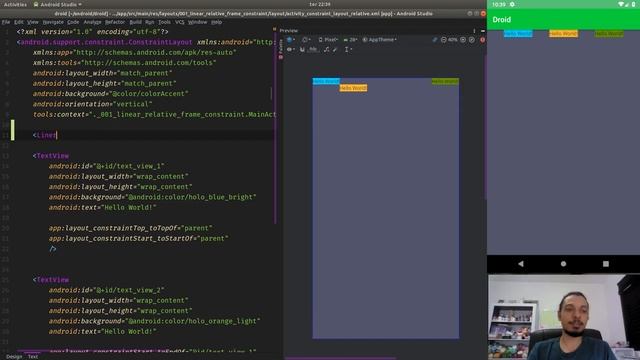Open the API level 28 dropdown
The height and width of the screenshot is (360, 640).
click(350, 40)
